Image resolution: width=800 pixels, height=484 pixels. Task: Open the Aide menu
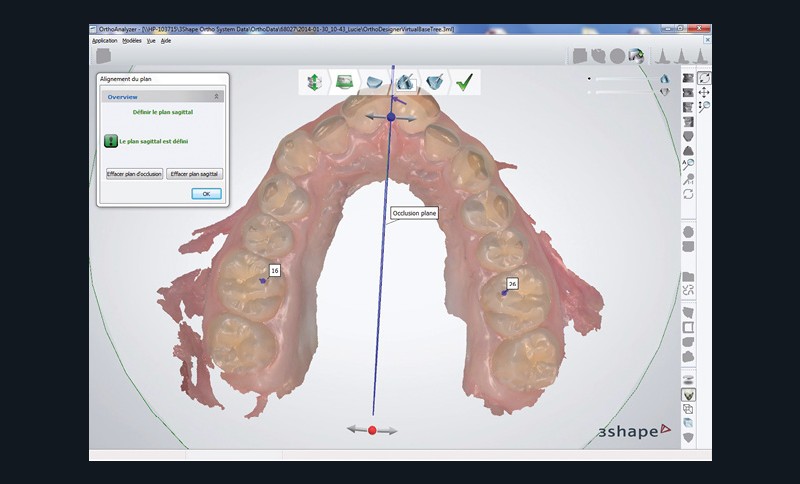coord(166,41)
